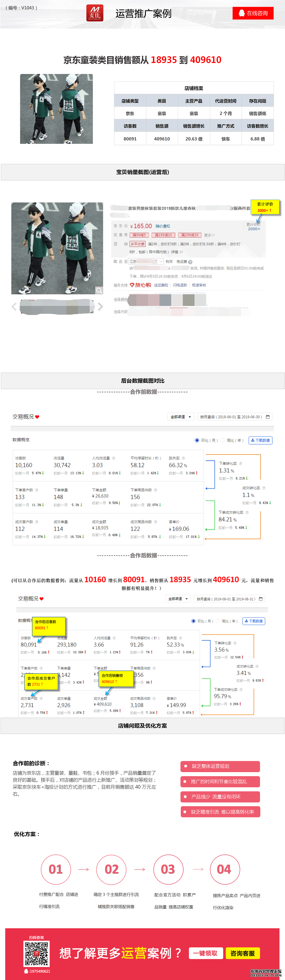The image size is (285, 980).
Task: Click the 降价通知 price-drop notice link
Action: point(163,226)
